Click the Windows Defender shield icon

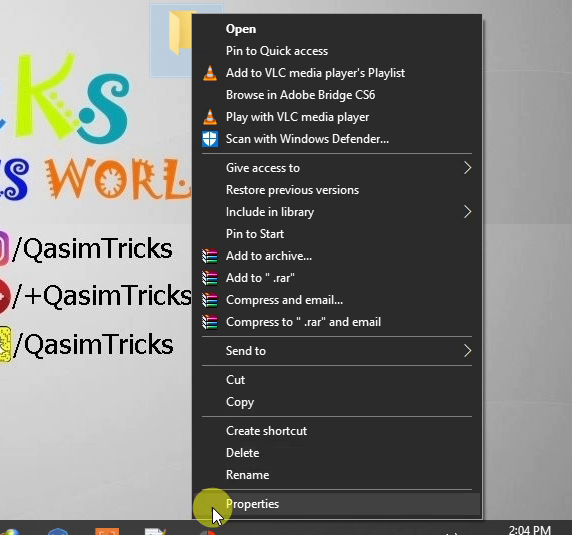pos(210,139)
